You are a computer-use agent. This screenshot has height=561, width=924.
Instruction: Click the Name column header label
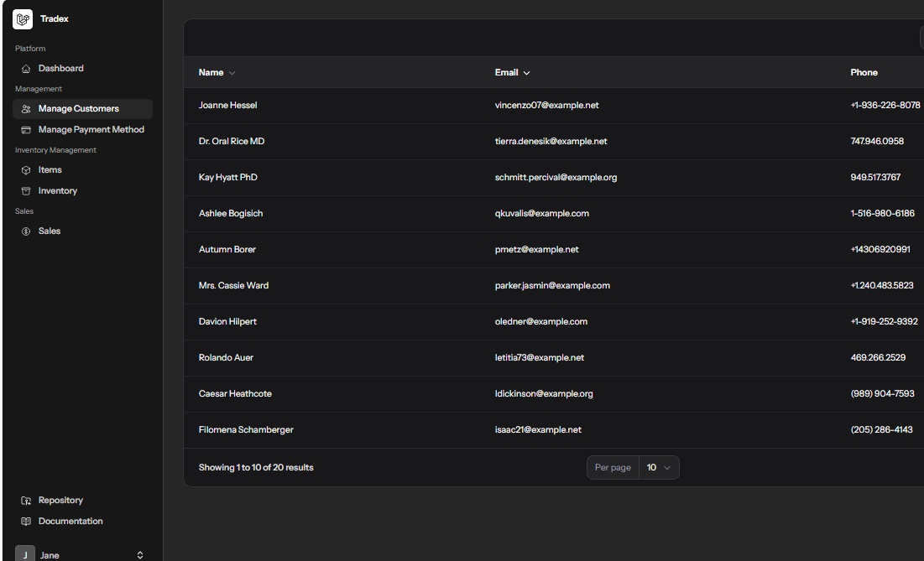pos(211,72)
